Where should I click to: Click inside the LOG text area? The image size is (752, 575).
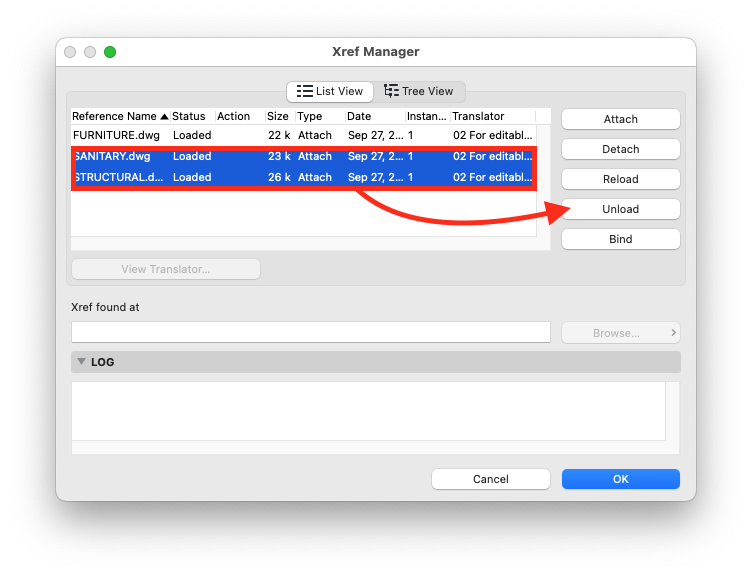pos(368,411)
